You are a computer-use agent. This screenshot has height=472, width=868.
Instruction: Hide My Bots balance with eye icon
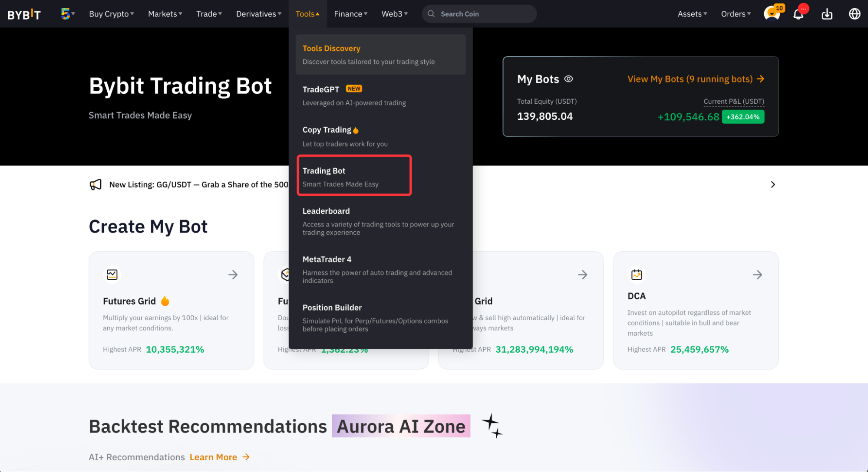(568, 79)
